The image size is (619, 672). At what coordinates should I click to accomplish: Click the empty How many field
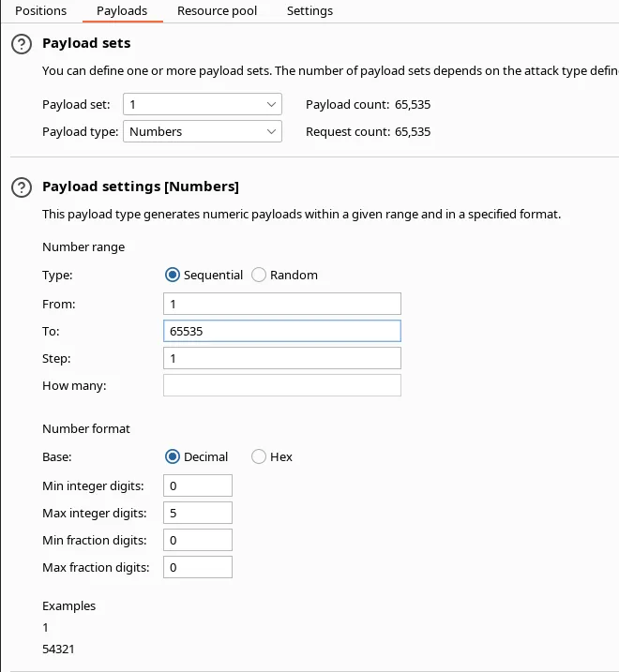coord(281,385)
